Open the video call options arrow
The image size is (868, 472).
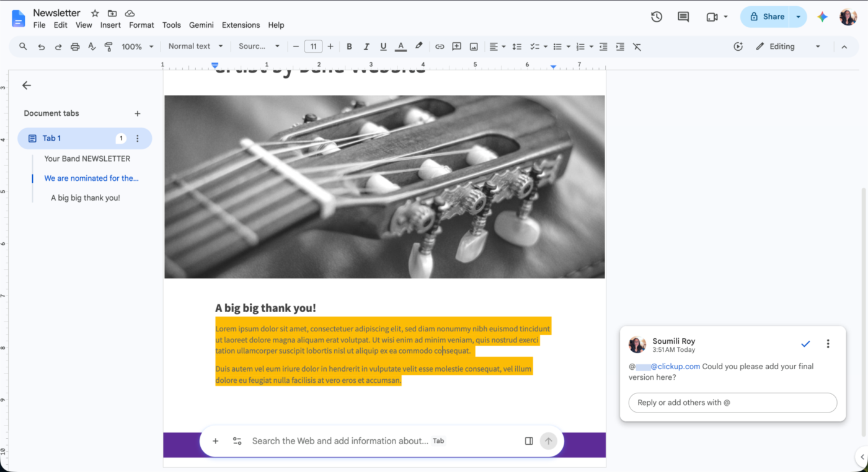click(x=725, y=17)
